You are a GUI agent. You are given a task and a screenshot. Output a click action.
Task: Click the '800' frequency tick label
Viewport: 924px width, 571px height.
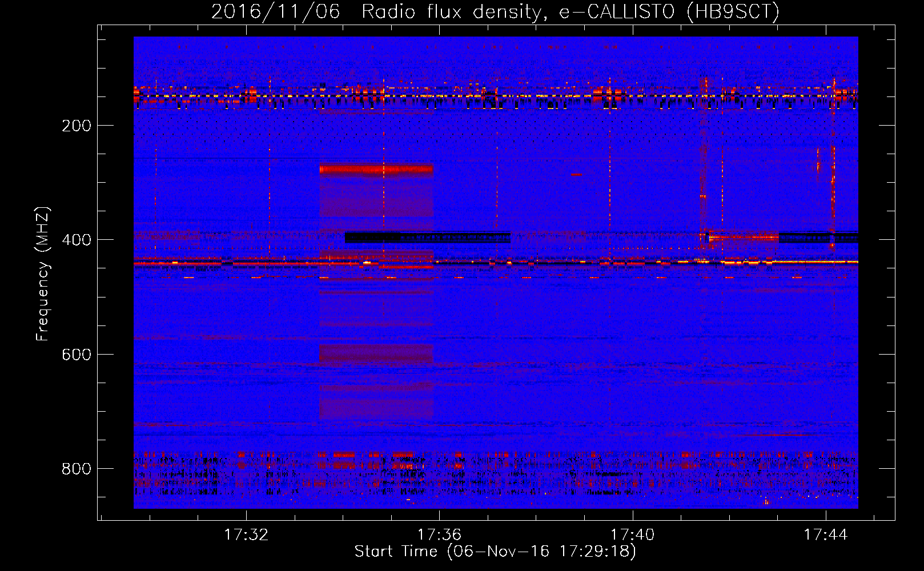pyautogui.click(x=77, y=469)
